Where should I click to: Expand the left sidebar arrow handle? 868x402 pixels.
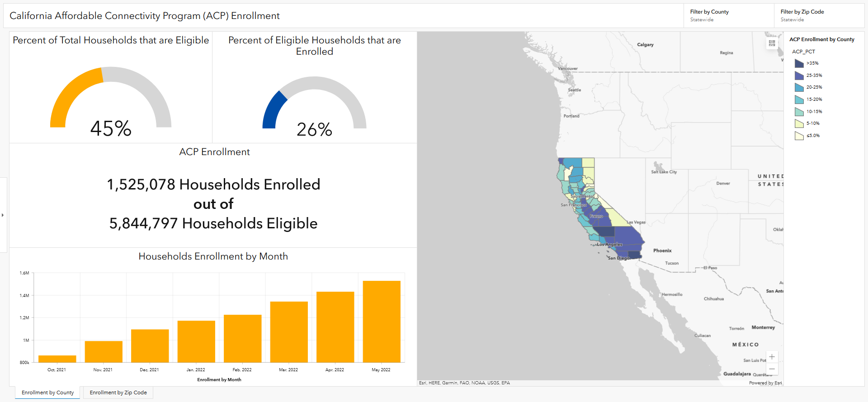coord(3,215)
